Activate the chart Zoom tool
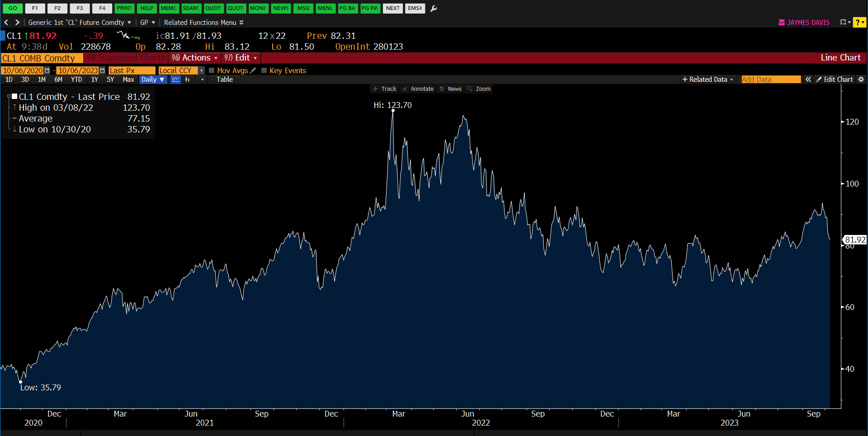 pyautogui.click(x=479, y=89)
